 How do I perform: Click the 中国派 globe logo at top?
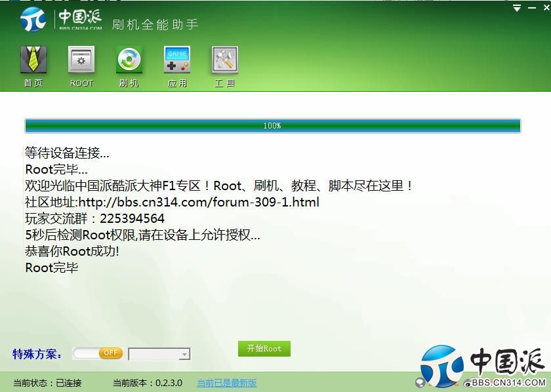pyautogui.click(x=33, y=19)
